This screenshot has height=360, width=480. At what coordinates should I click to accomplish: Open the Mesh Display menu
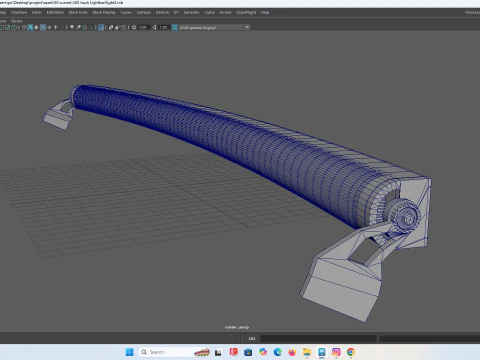click(x=104, y=12)
